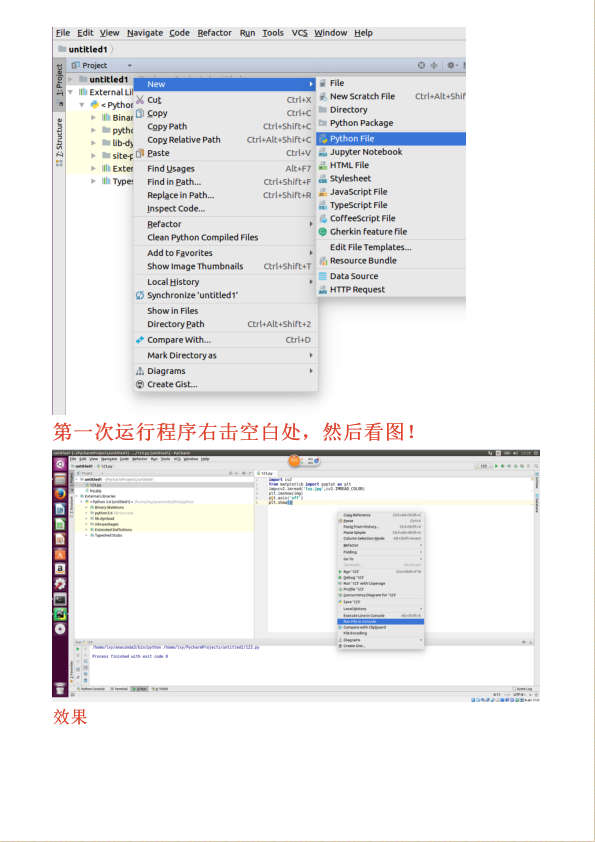Create a new Python File
595x842 pixels.
390,139
